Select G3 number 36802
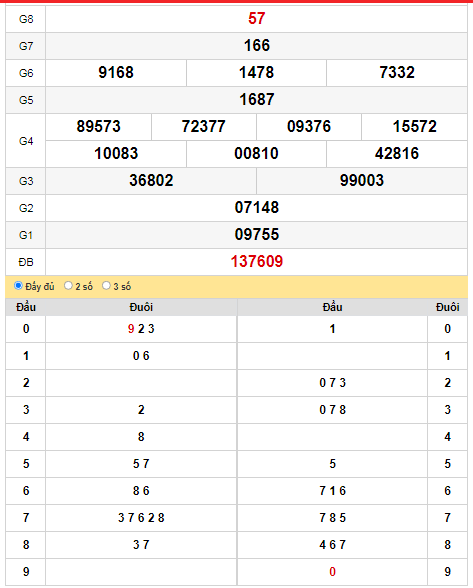 tap(151, 180)
